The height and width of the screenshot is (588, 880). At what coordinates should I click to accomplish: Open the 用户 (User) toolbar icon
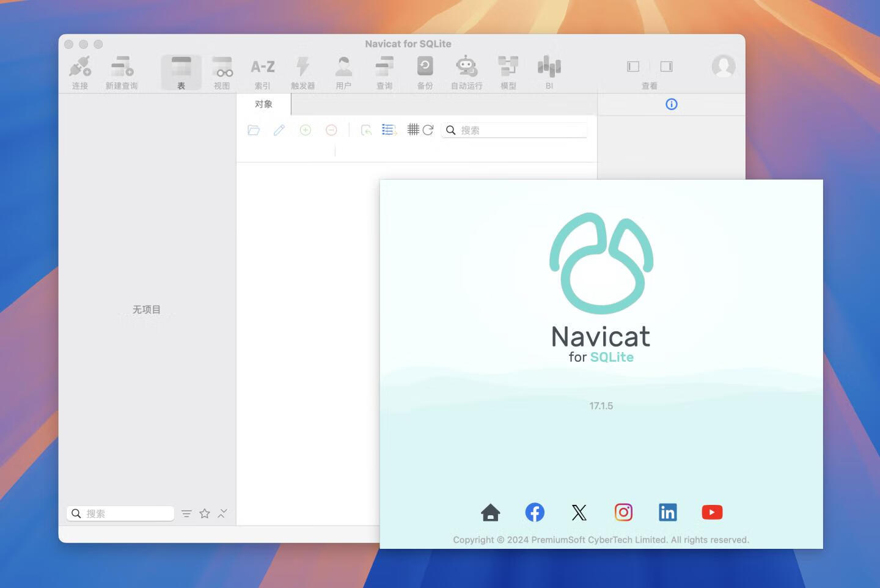(x=343, y=66)
